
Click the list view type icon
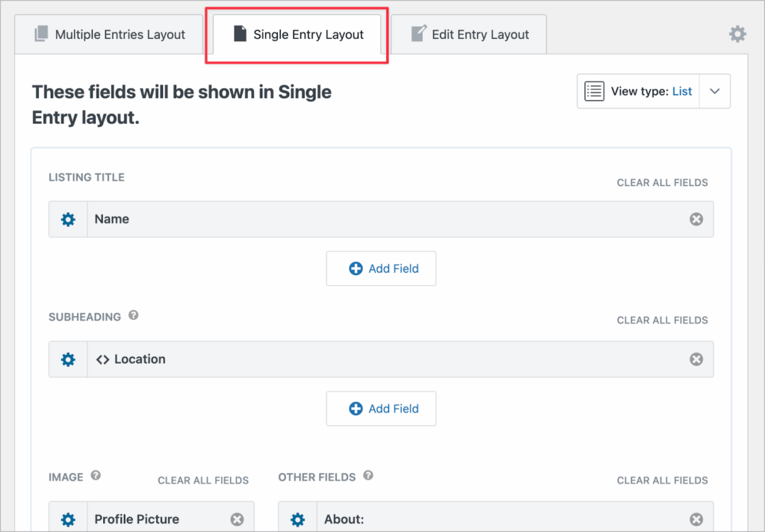tap(594, 91)
